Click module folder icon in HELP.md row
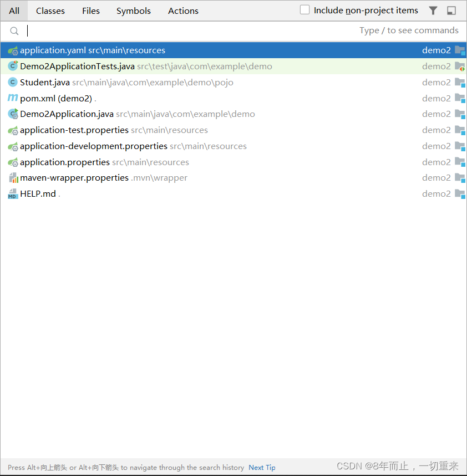This screenshot has width=467, height=476. click(x=460, y=194)
